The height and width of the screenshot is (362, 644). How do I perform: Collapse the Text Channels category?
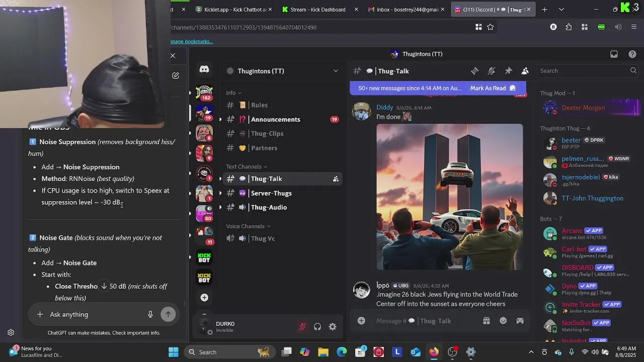coord(247,167)
